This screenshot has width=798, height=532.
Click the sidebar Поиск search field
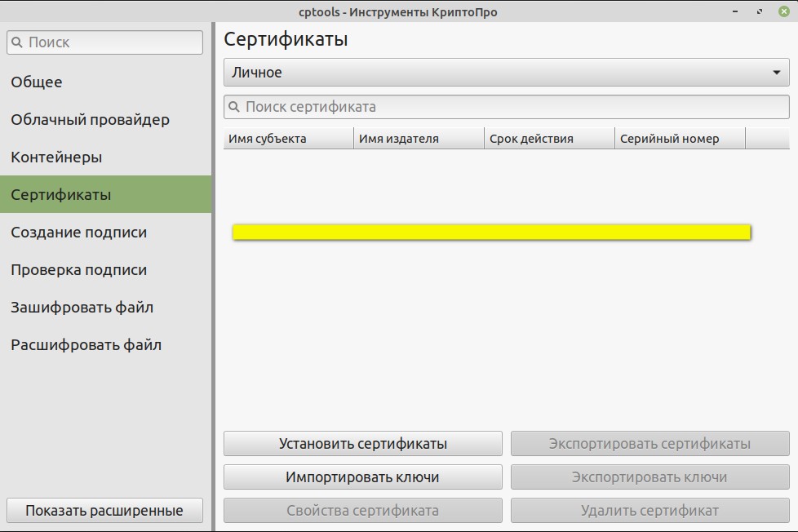(104, 42)
